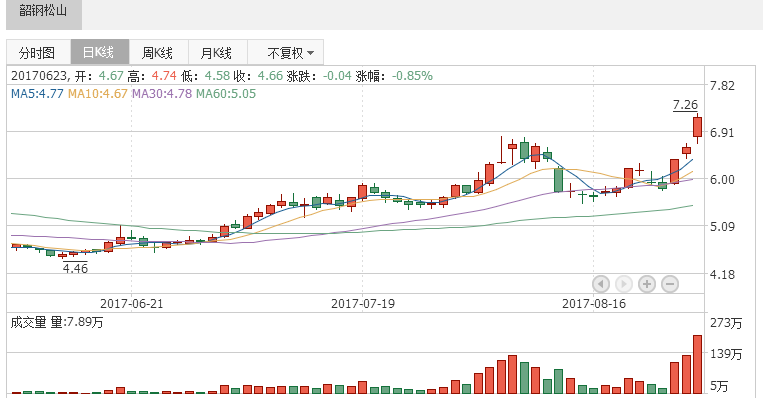Click the 7.26 high price marker
Viewport: 763px width, 403px height.
(685, 105)
